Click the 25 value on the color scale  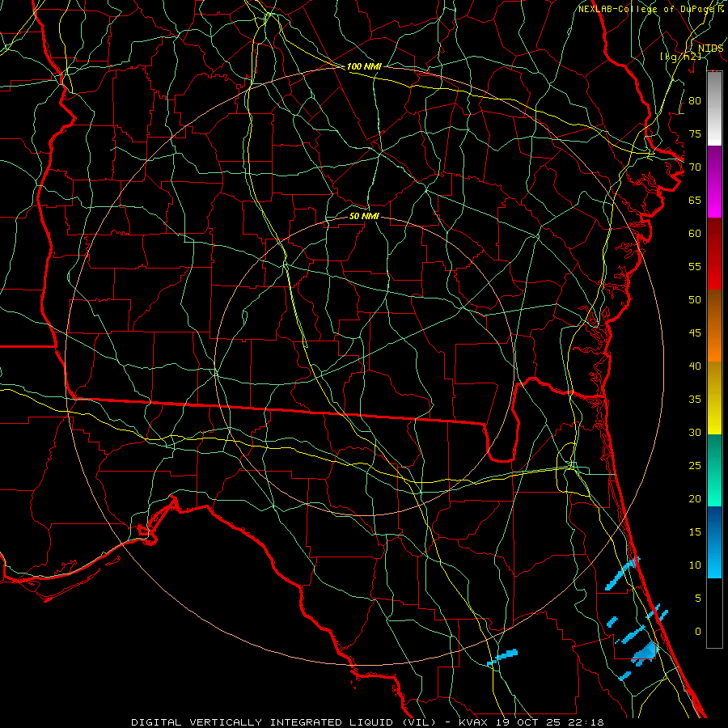click(695, 465)
